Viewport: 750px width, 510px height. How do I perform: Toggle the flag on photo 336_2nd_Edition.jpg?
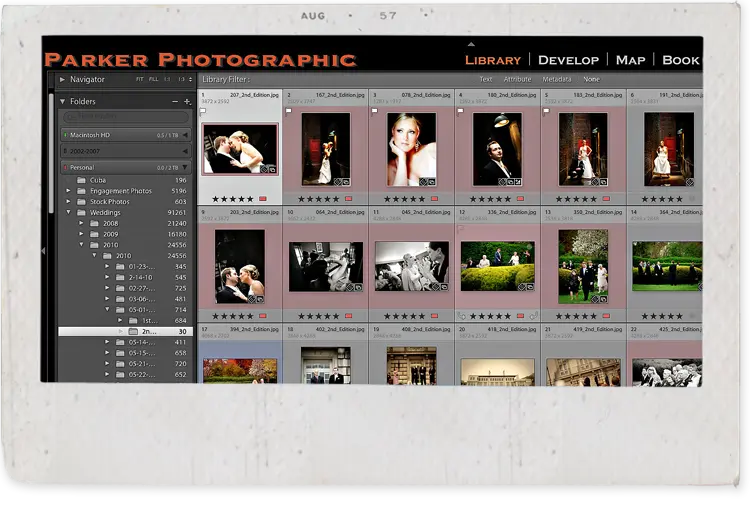click(460, 229)
